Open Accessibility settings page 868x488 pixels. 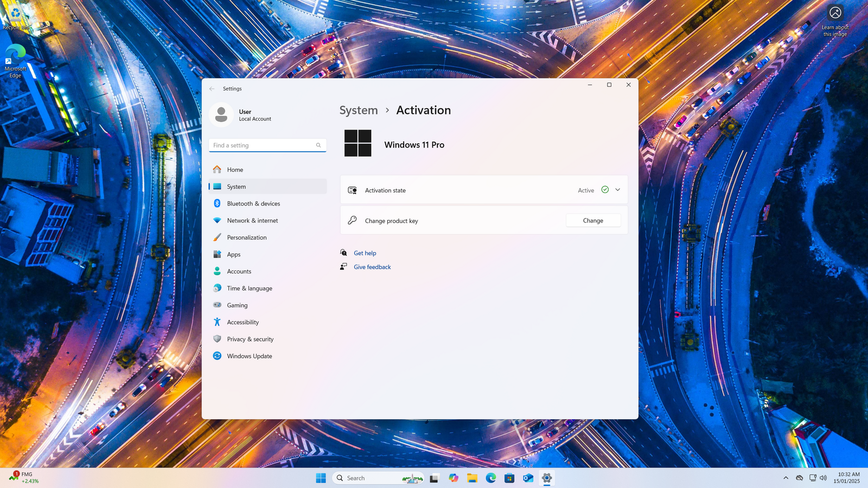point(267,322)
